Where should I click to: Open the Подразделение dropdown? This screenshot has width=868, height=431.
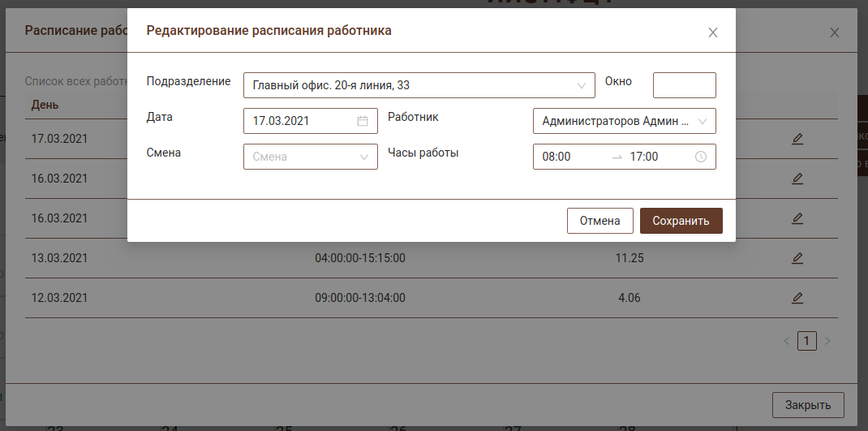(419, 85)
